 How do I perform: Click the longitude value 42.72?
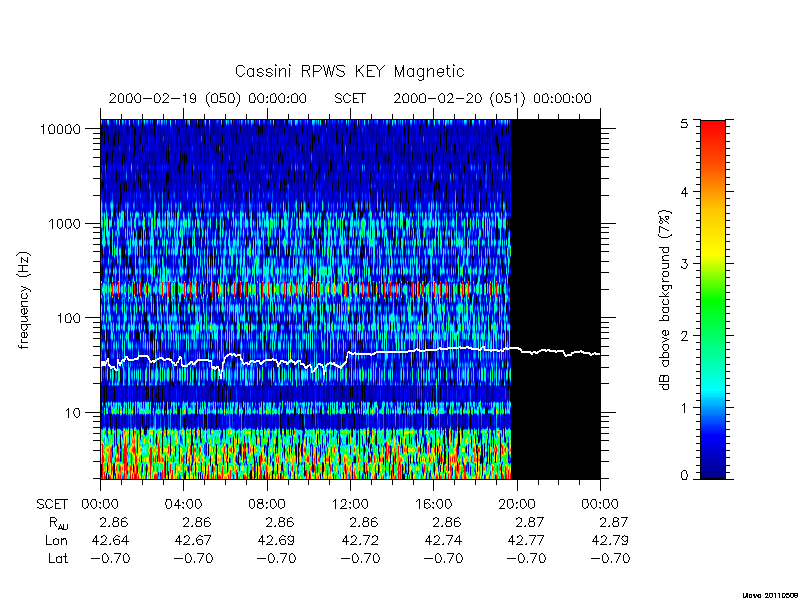coord(360,540)
